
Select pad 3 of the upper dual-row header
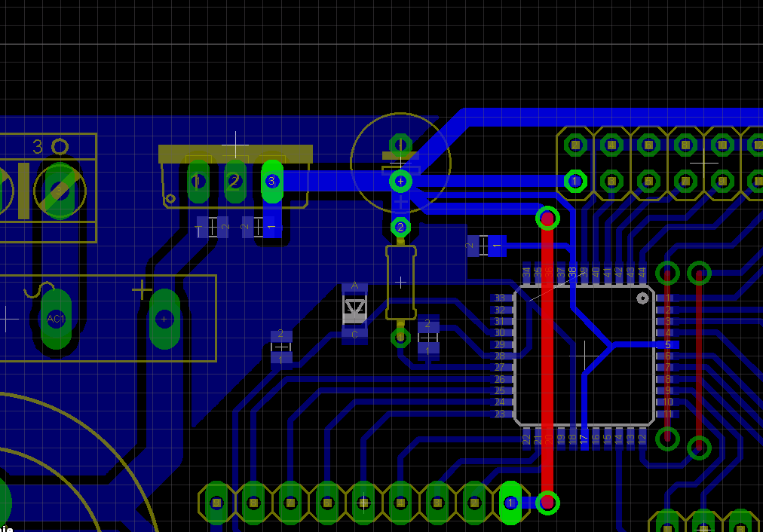click(x=611, y=182)
